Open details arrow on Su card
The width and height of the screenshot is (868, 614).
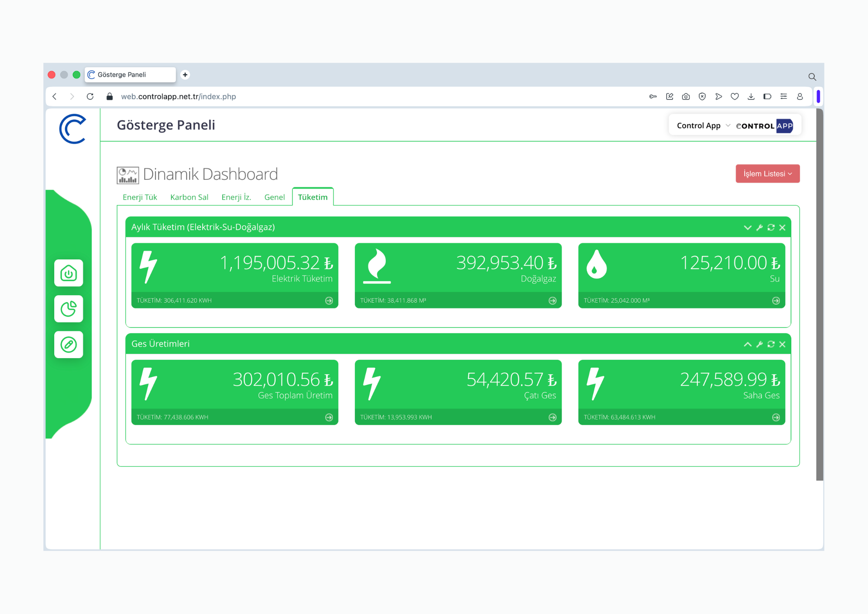(x=776, y=300)
